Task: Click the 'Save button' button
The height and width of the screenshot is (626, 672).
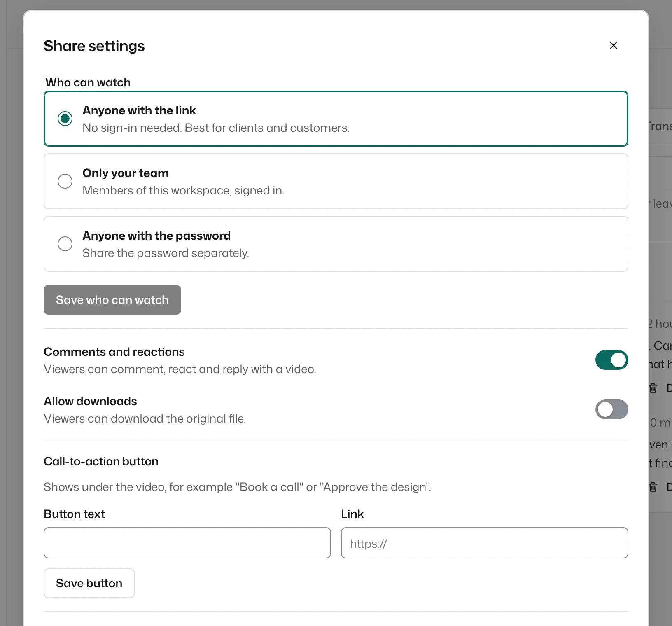Action: (x=89, y=583)
